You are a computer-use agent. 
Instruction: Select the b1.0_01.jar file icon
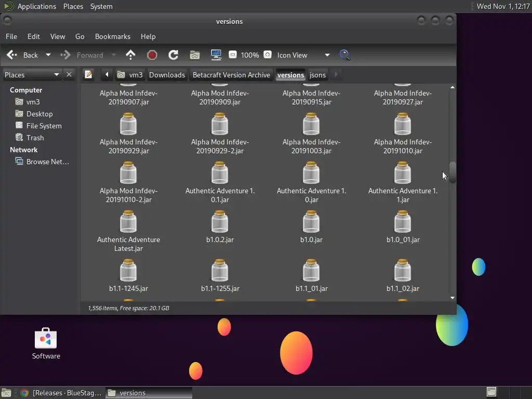403,221
